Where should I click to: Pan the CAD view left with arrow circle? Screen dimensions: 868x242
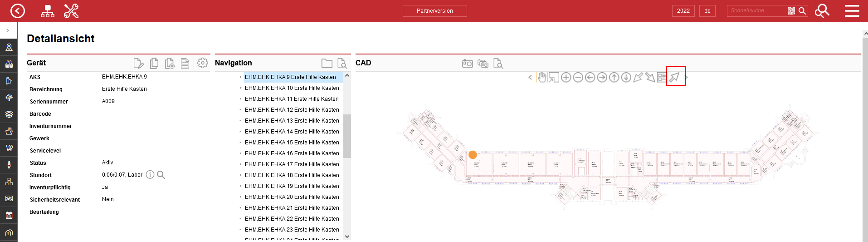point(590,77)
